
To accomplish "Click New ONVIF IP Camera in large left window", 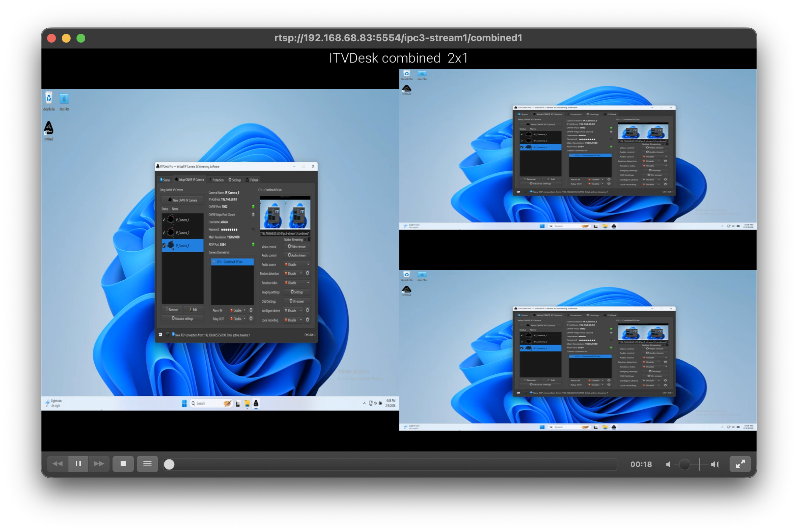I will [x=183, y=200].
